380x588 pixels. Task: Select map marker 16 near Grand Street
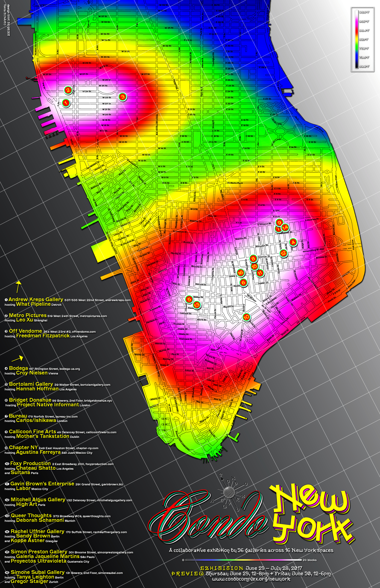[x=240, y=273]
